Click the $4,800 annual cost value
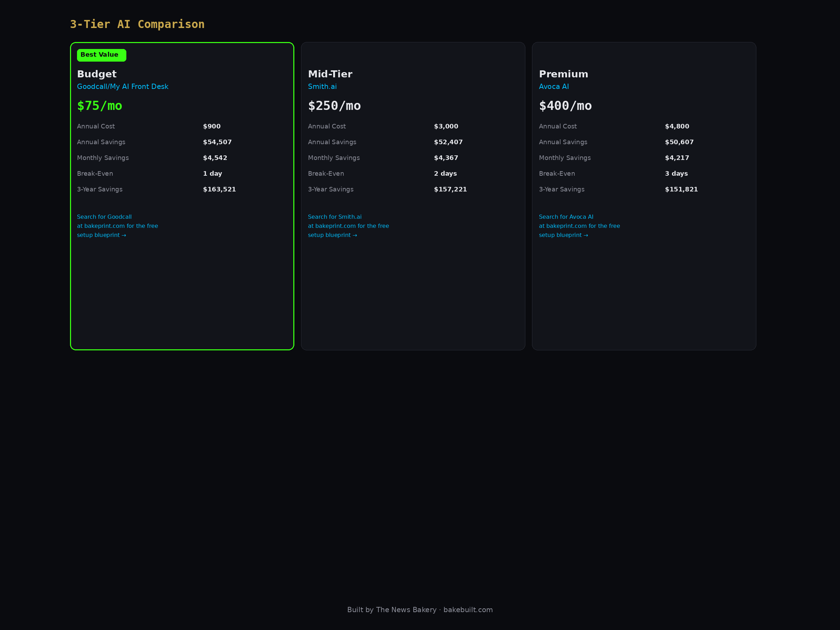The width and height of the screenshot is (840, 630). [x=677, y=126]
